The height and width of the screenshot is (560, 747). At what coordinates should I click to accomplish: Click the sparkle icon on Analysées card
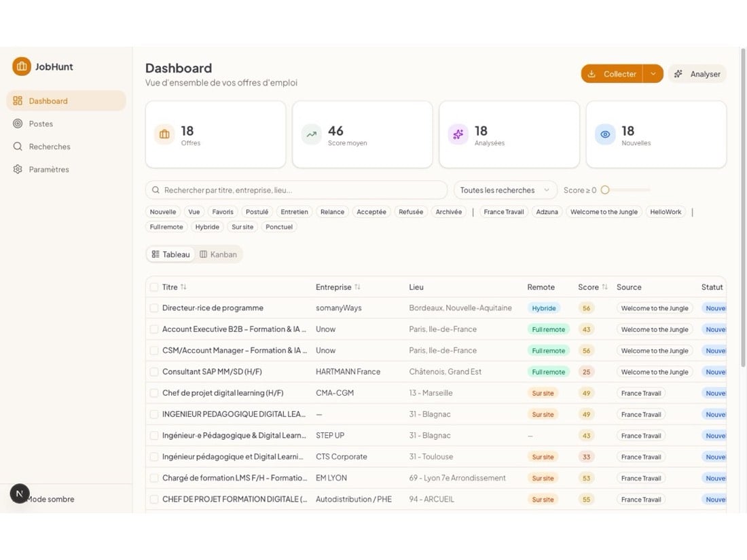458,134
